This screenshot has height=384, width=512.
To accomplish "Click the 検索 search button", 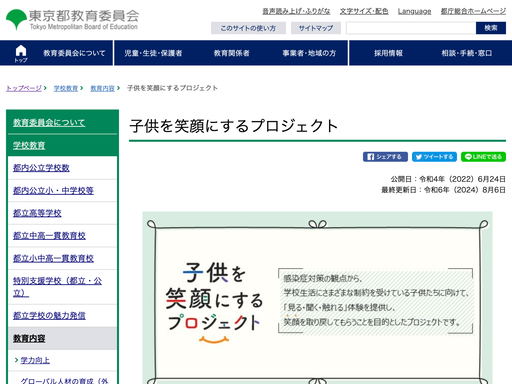I will tap(491, 28).
